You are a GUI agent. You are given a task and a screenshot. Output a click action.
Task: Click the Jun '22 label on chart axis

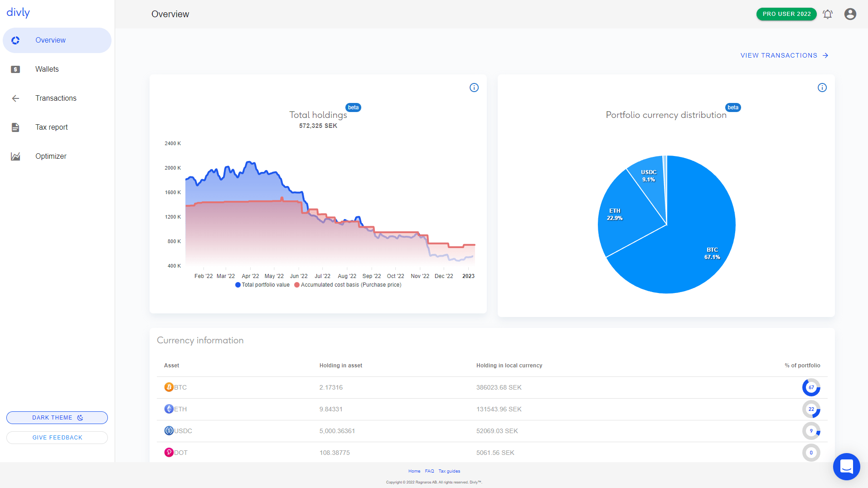[x=299, y=276]
